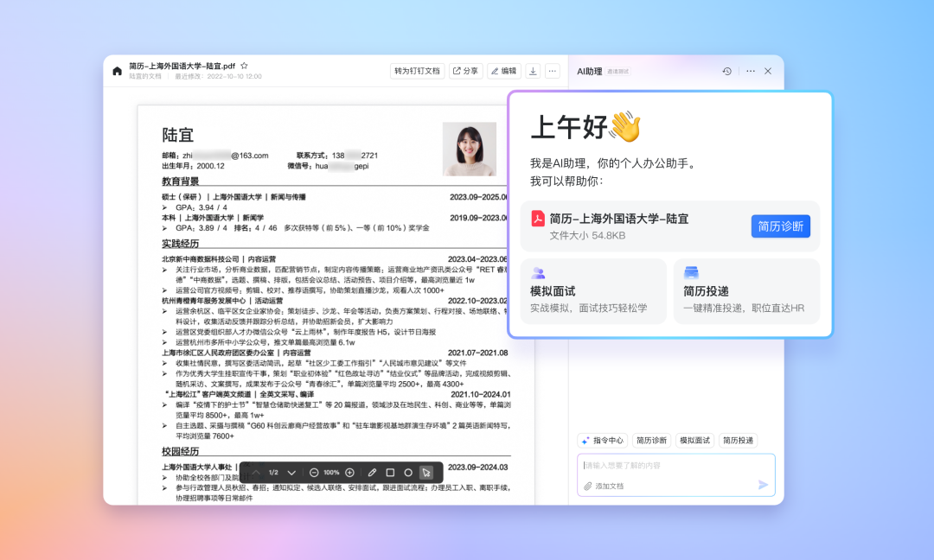
Task: Click the home icon beside the file name
Action: (118, 71)
